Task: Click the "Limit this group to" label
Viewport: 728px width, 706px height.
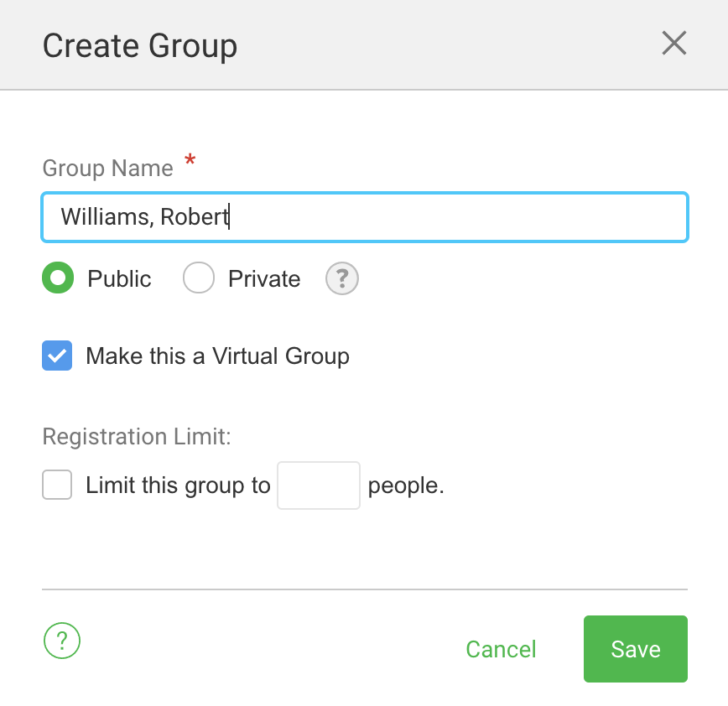Action: coord(178,485)
